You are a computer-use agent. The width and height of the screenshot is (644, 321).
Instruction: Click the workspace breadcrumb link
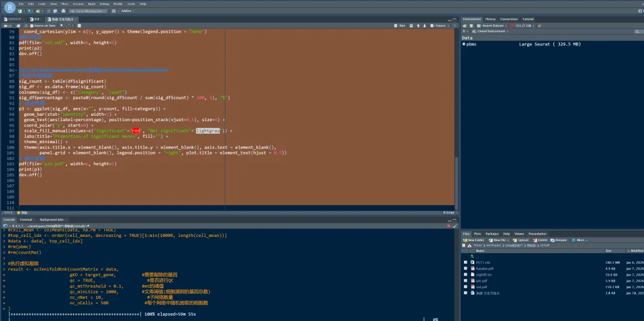point(493,245)
